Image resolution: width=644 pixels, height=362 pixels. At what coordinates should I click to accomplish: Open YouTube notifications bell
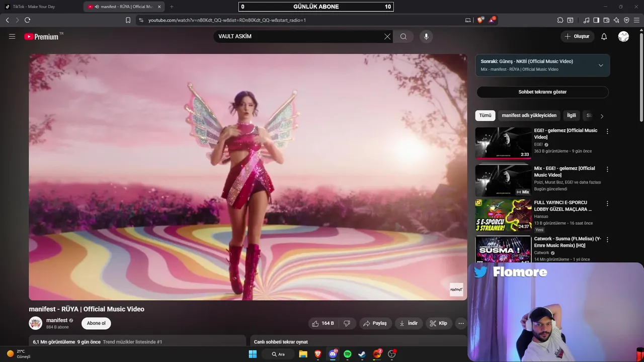tap(604, 37)
